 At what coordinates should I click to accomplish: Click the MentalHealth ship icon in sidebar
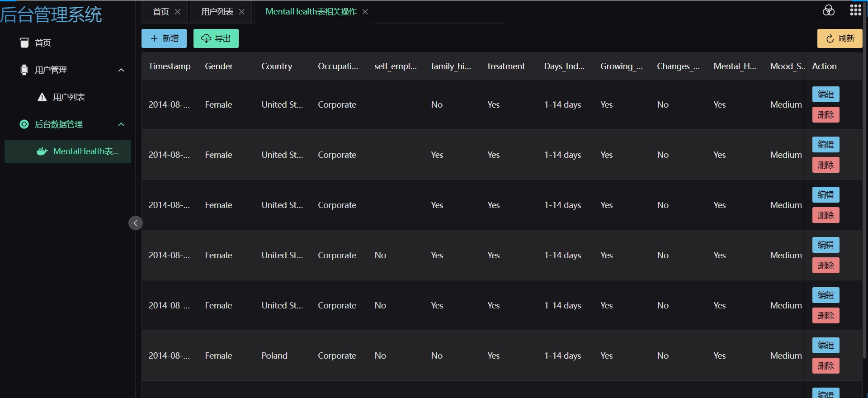(42, 152)
